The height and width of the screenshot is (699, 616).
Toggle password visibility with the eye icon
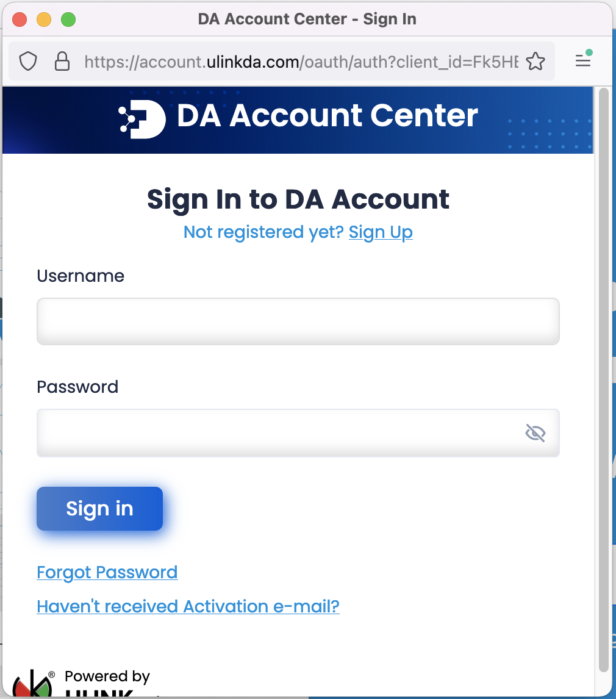535,433
